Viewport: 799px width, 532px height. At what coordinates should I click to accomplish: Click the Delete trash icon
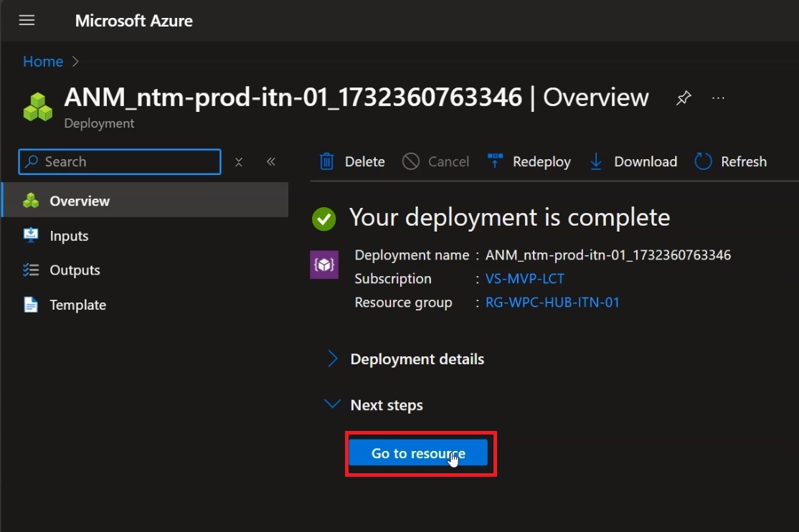pos(326,161)
